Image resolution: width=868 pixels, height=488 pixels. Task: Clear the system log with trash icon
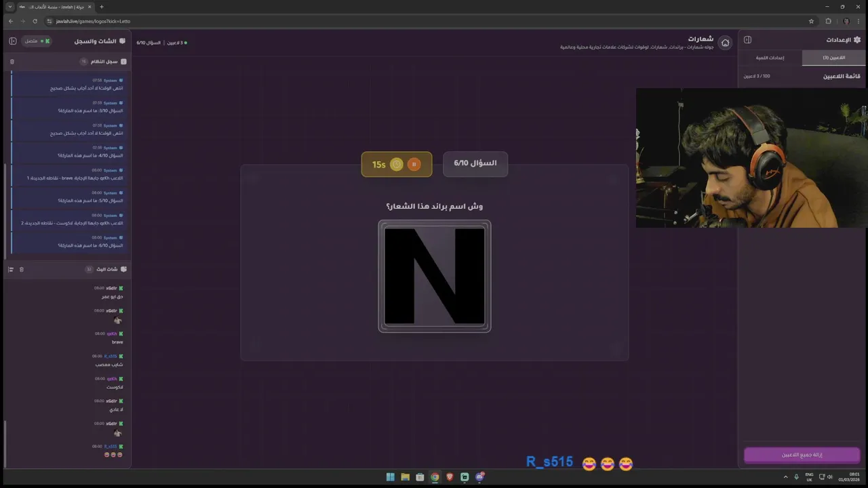(x=12, y=62)
